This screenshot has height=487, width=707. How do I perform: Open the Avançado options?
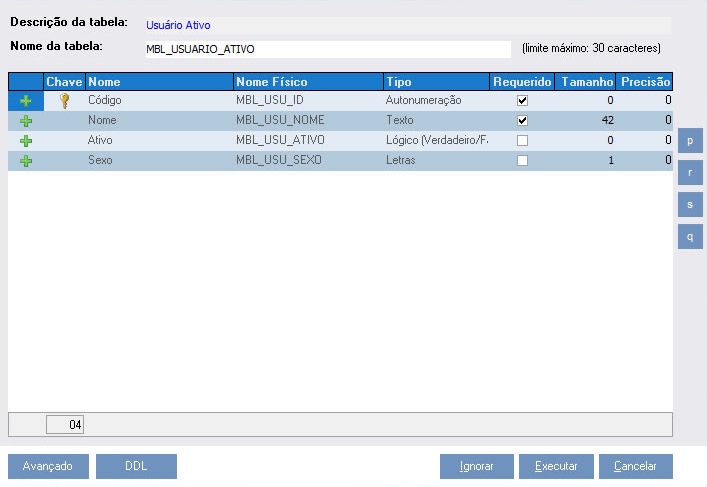click(x=48, y=466)
